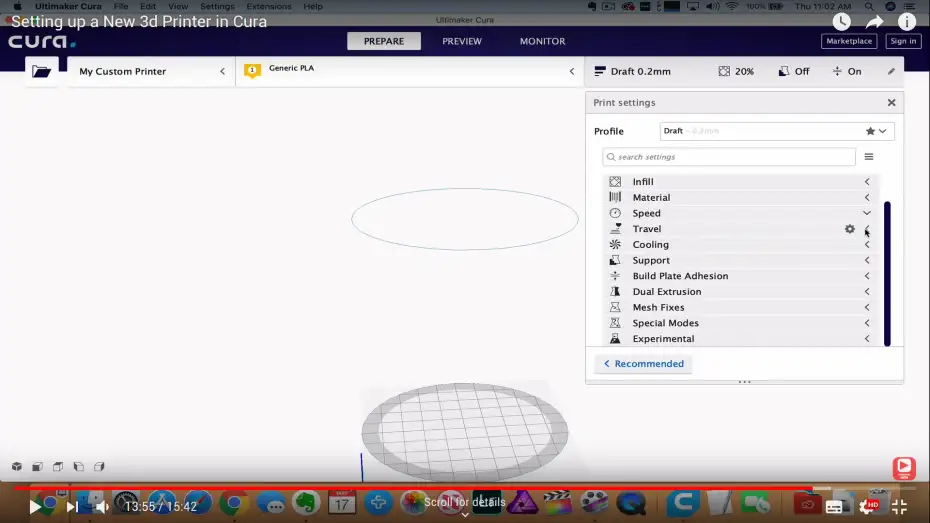The image size is (930, 523).
Task: Open the Settings menu in menu bar
Action: pos(217,7)
